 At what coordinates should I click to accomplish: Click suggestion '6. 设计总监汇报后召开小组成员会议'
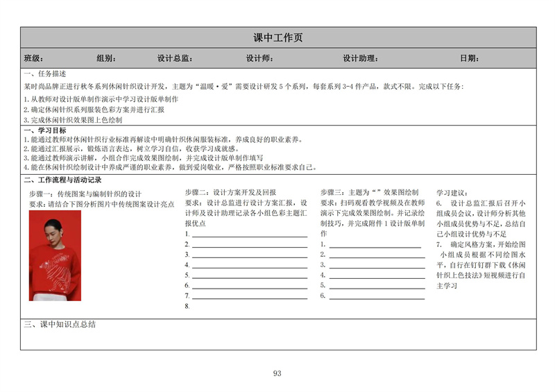click(x=481, y=219)
